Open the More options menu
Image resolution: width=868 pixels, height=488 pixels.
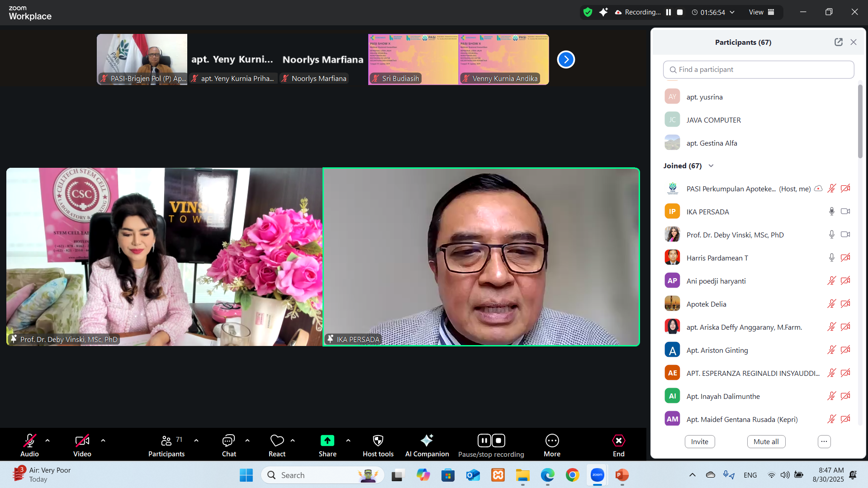(x=552, y=445)
